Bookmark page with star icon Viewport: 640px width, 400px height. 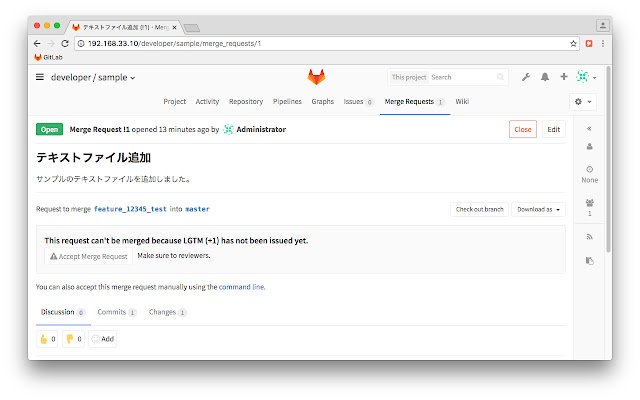[x=573, y=43]
